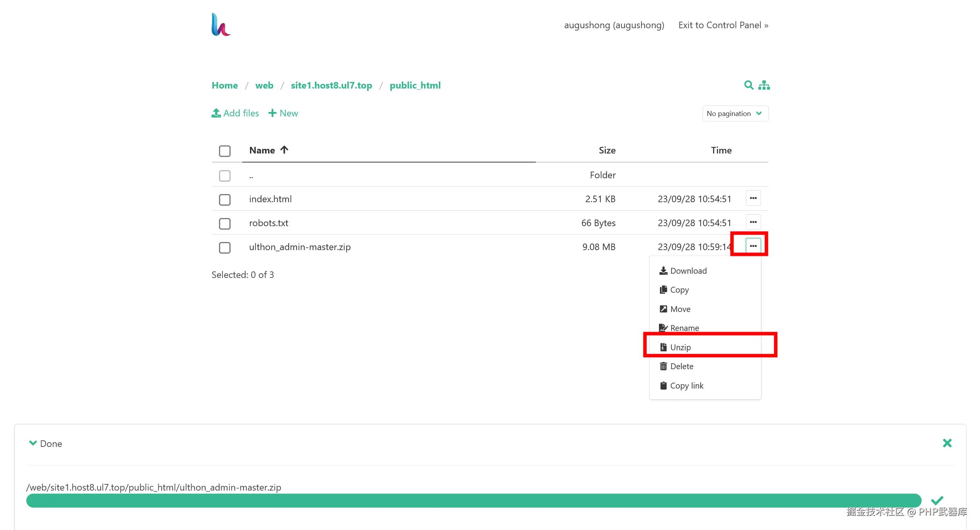Collapse the Done upload status chevron
Viewport: 980px width, 530px height.
click(33, 443)
